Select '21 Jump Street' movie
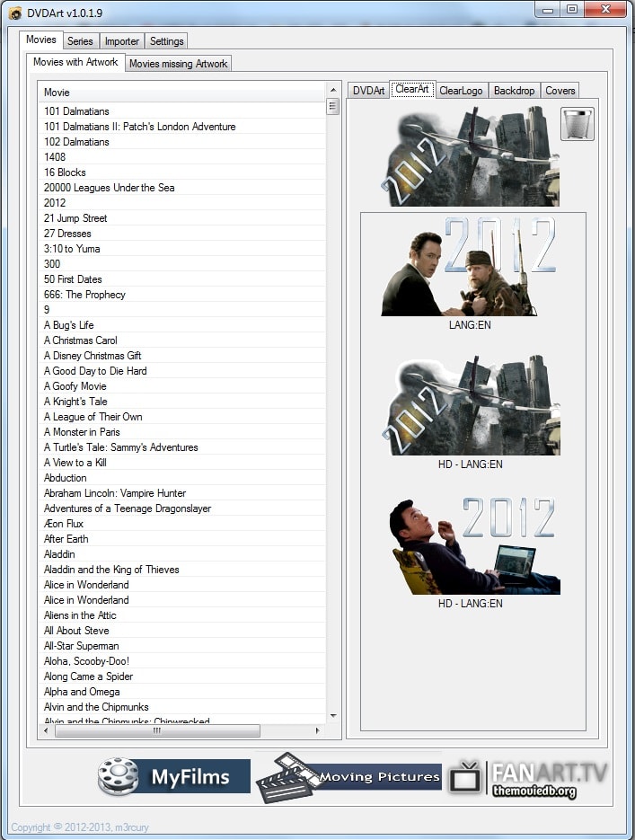 (182, 218)
